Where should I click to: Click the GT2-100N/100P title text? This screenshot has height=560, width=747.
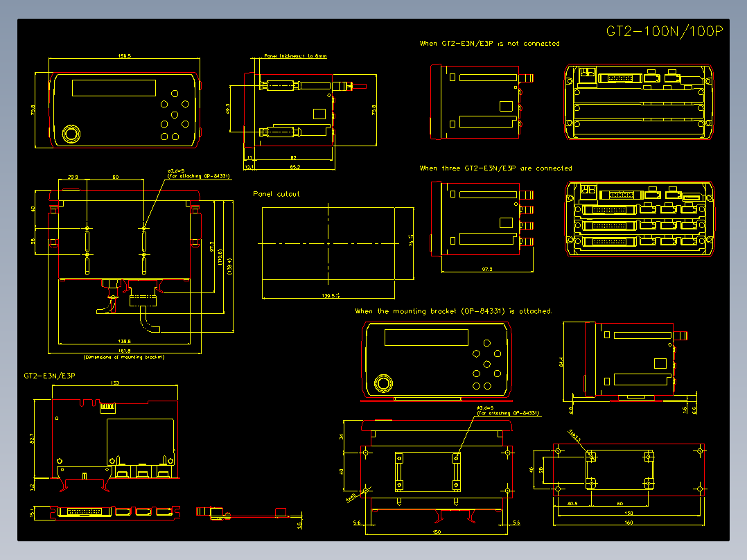click(664, 31)
